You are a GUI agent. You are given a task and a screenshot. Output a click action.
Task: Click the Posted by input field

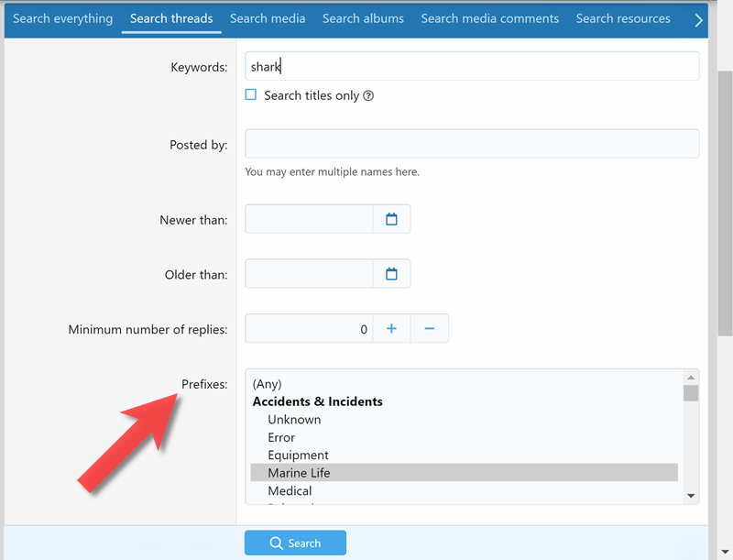point(472,144)
